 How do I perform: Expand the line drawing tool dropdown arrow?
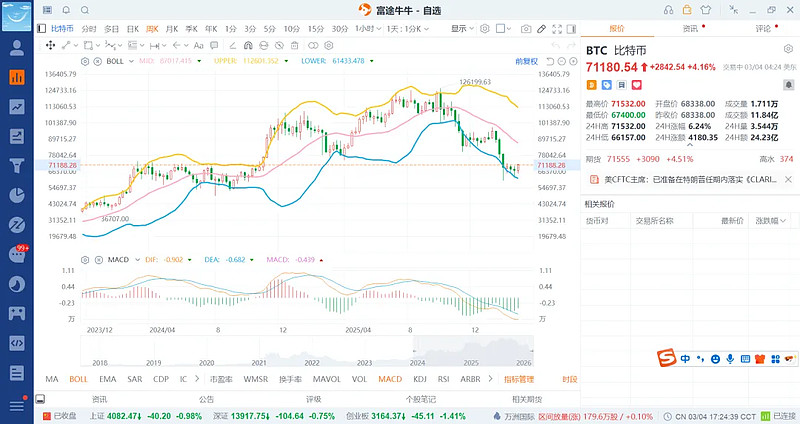76,45
